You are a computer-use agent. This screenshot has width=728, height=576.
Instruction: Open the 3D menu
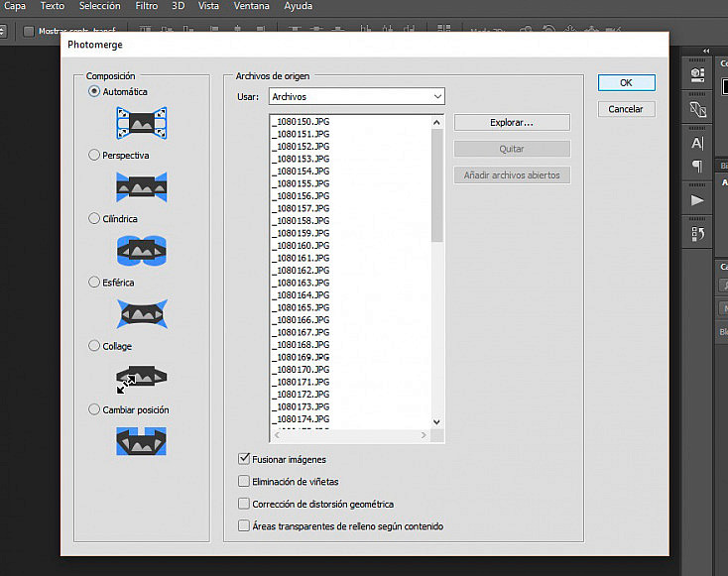tap(178, 6)
